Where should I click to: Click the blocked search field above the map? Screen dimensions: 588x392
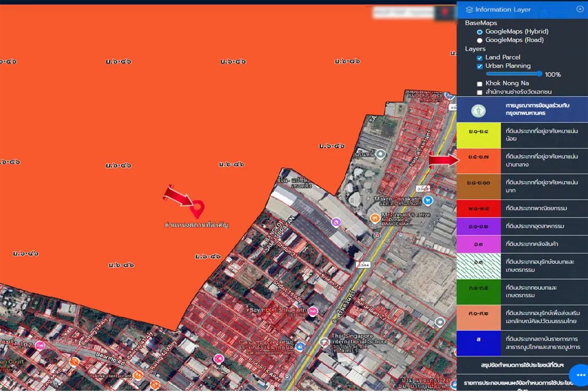402,12
